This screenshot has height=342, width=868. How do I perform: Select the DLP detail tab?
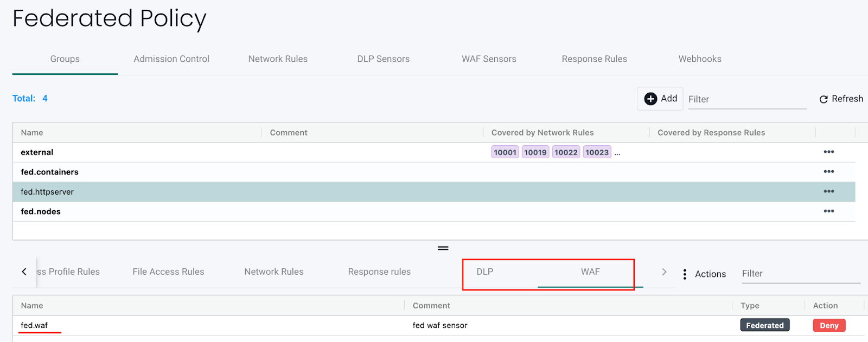(485, 272)
